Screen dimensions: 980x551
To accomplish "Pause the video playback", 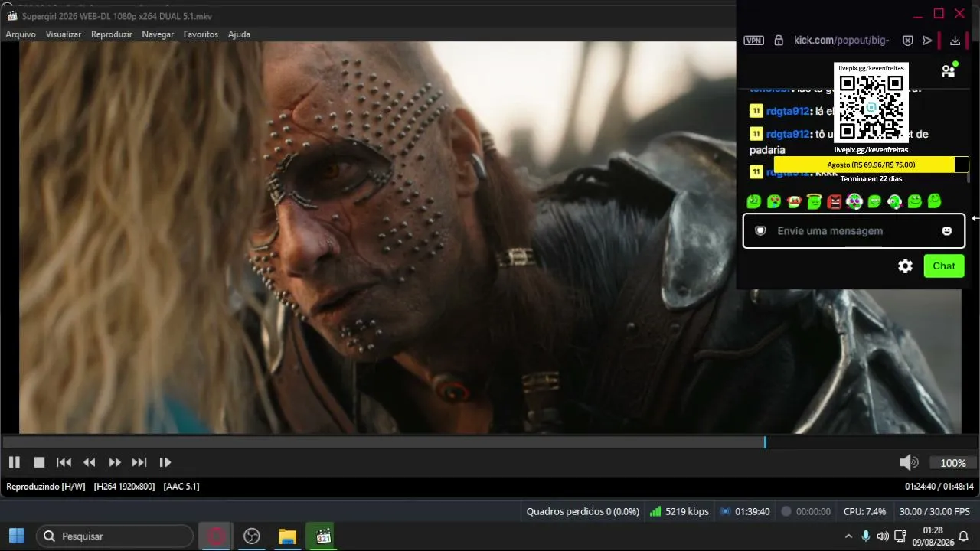I will tap(14, 462).
